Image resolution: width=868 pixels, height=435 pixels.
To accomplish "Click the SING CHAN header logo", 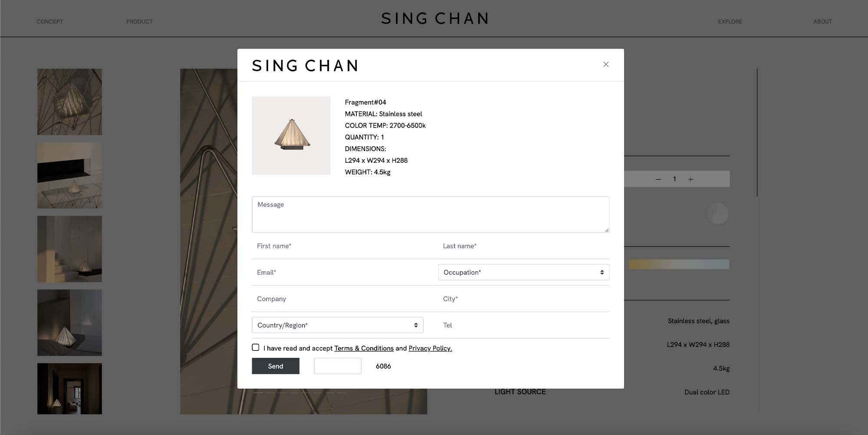I will 434,19.
